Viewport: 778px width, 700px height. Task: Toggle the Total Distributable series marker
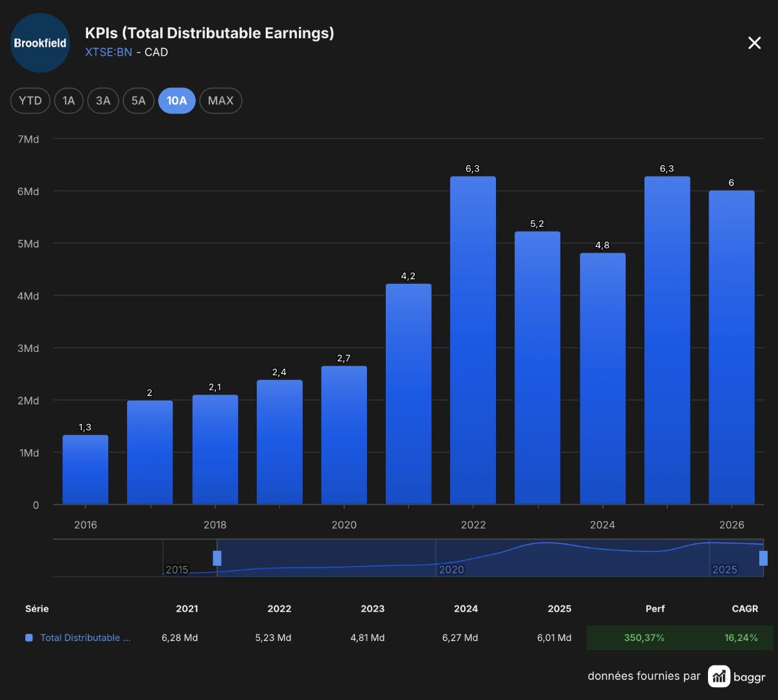point(29,638)
